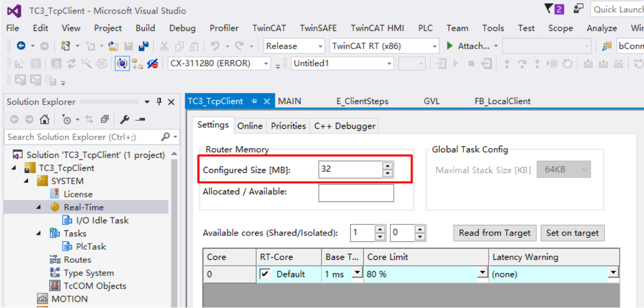Image resolution: width=644 pixels, height=308 pixels.
Task: Select the License node in the tree
Action: pyautogui.click(x=78, y=194)
